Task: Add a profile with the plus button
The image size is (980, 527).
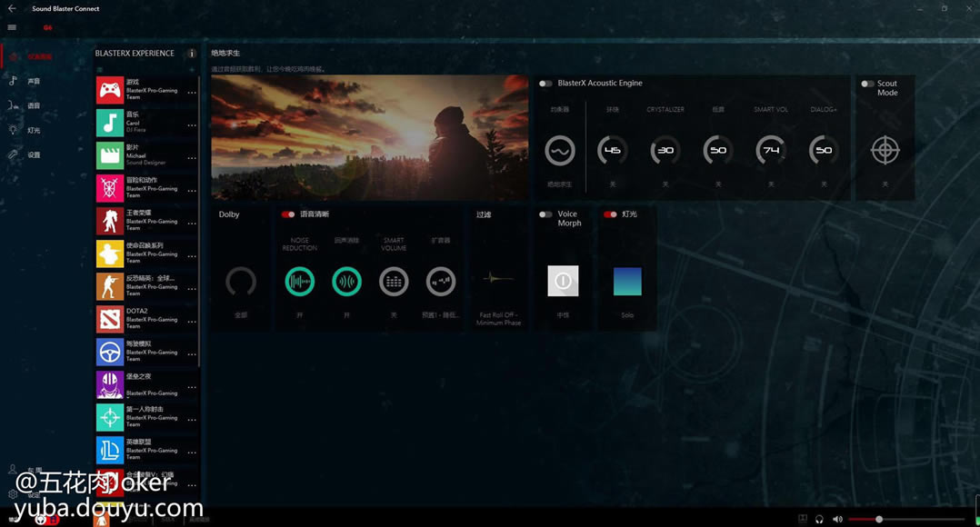Action: point(192,70)
